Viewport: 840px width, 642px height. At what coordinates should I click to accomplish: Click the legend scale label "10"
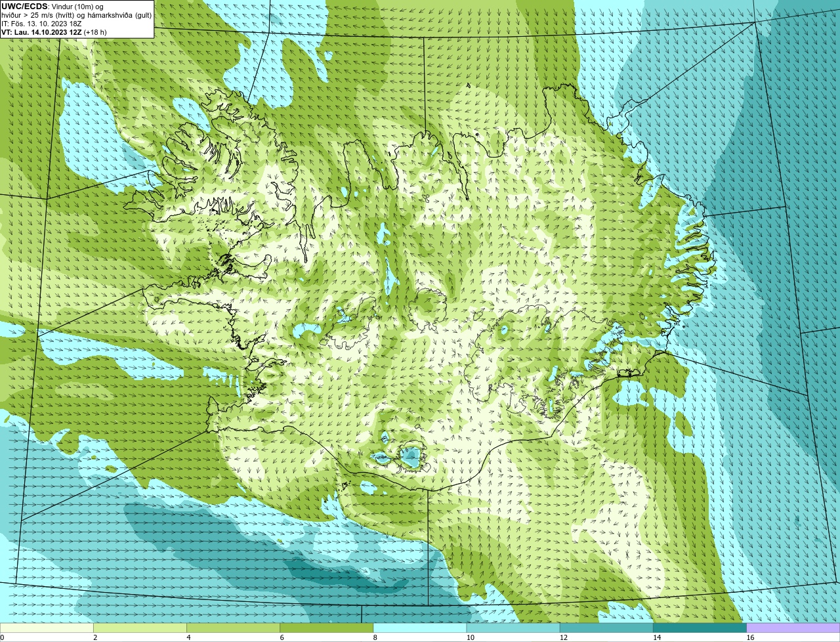470,637
